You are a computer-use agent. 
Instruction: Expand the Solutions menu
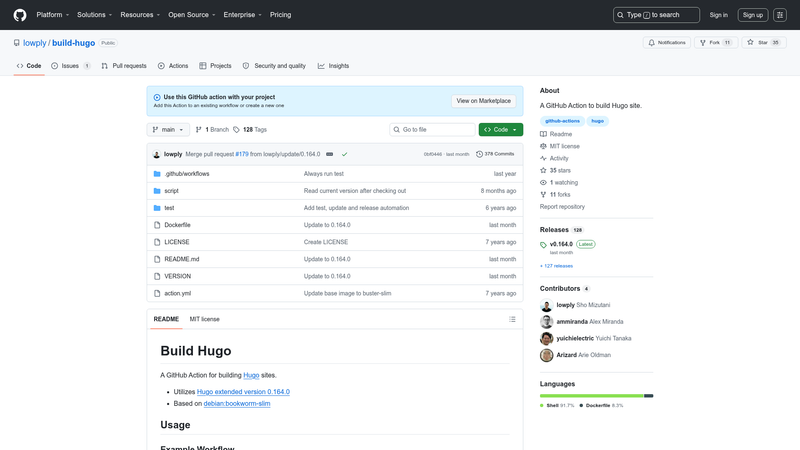(94, 15)
